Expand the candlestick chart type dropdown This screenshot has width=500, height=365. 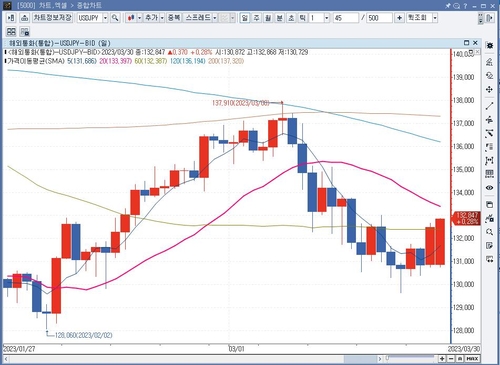[x=139, y=18]
